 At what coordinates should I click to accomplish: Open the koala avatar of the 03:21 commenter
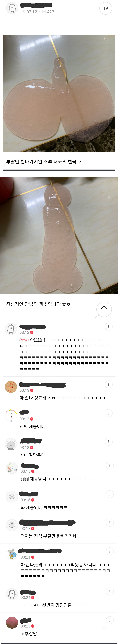point(12,554)
